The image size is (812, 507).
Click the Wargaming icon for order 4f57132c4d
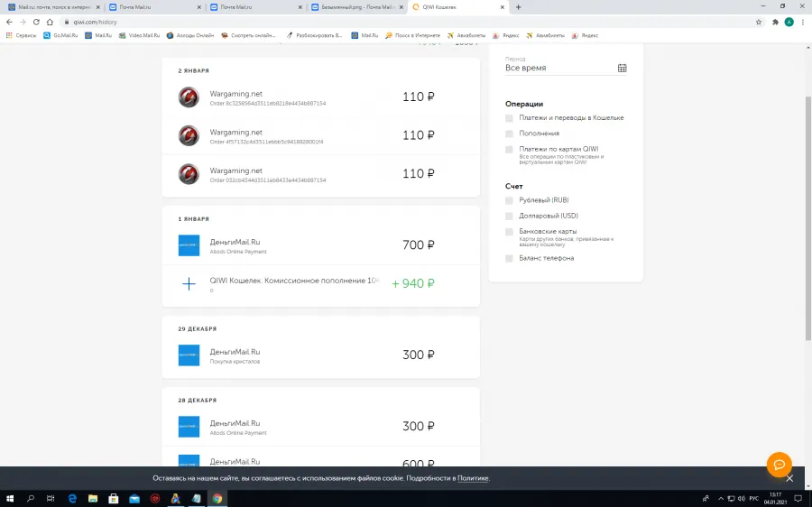pyautogui.click(x=189, y=135)
